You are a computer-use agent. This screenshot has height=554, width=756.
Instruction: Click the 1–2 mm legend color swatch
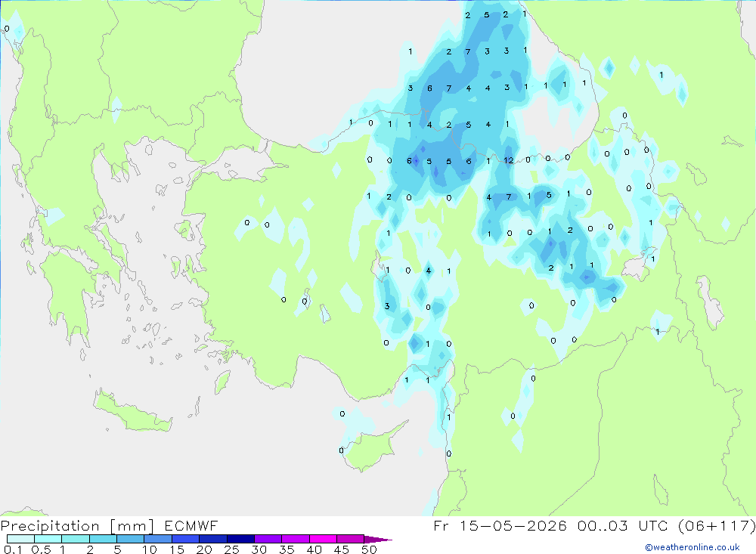point(76,539)
